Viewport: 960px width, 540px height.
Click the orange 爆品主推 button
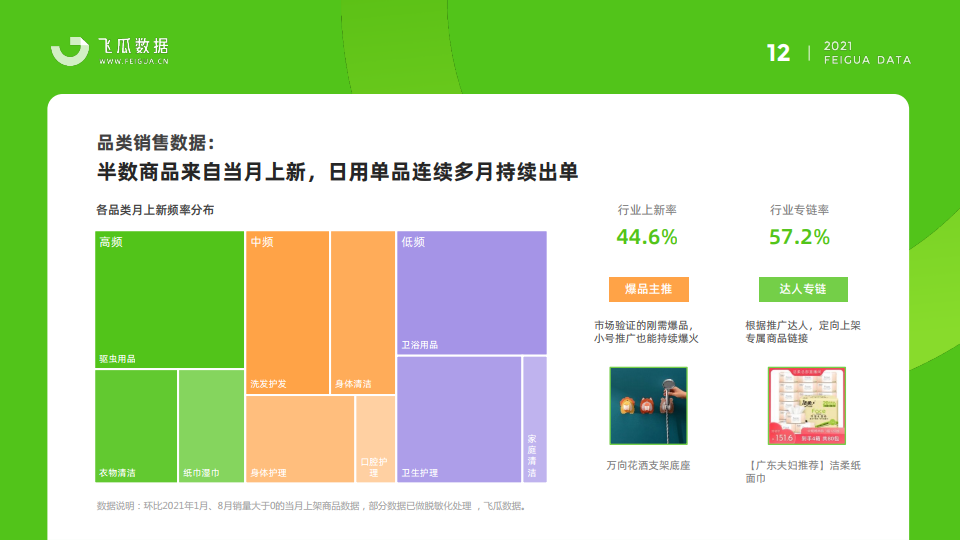point(649,289)
